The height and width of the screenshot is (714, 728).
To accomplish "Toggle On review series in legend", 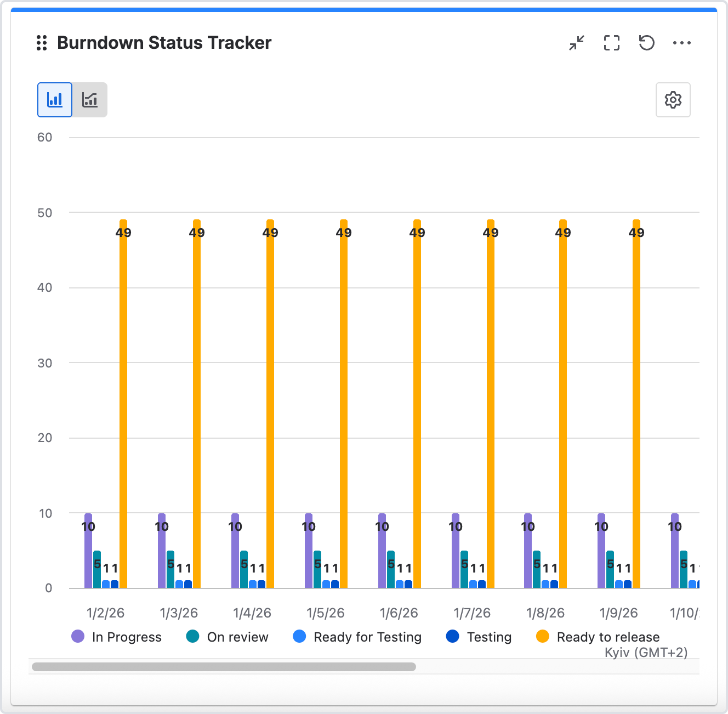I will coord(237,637).
